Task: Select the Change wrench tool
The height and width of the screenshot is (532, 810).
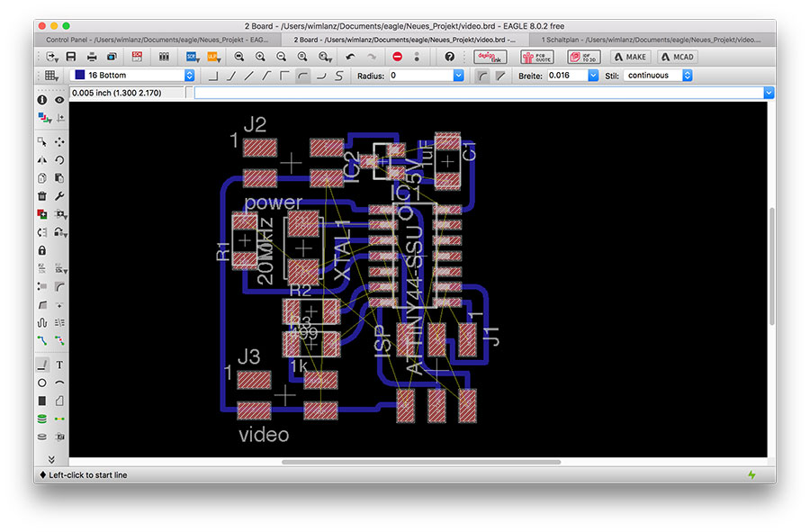Action: click(60, 195)
